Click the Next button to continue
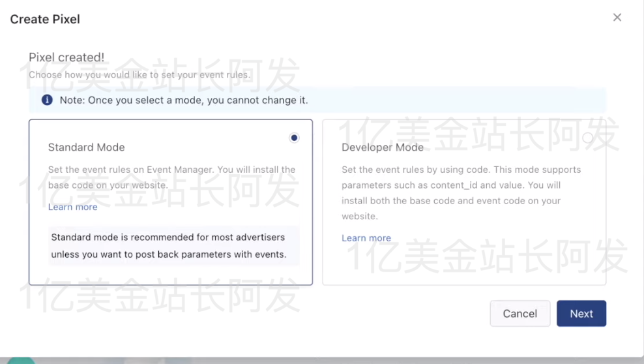The height and width of the screenshot is (364, 644). 581,313
